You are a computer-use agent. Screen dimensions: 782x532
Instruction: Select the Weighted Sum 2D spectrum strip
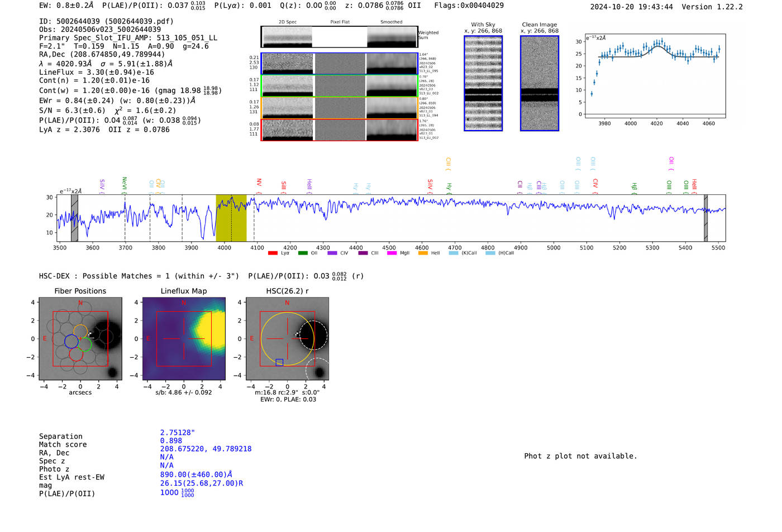(x=339, y=37)
